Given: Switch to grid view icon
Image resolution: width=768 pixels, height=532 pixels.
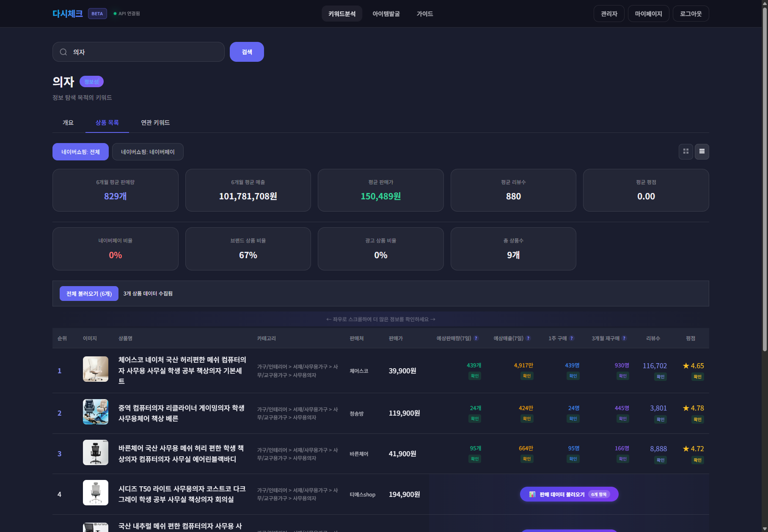Looking at the screenshot, I should coord(685,152).
